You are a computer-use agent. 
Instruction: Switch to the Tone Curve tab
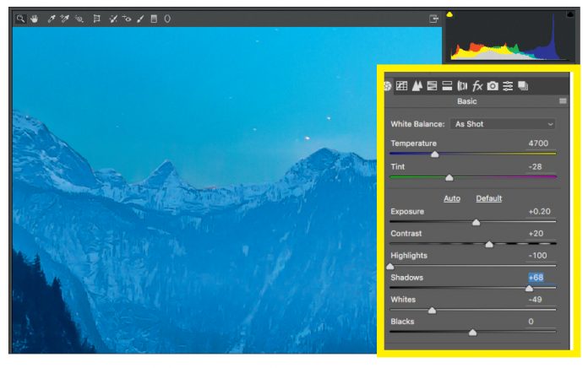point(402,85)
